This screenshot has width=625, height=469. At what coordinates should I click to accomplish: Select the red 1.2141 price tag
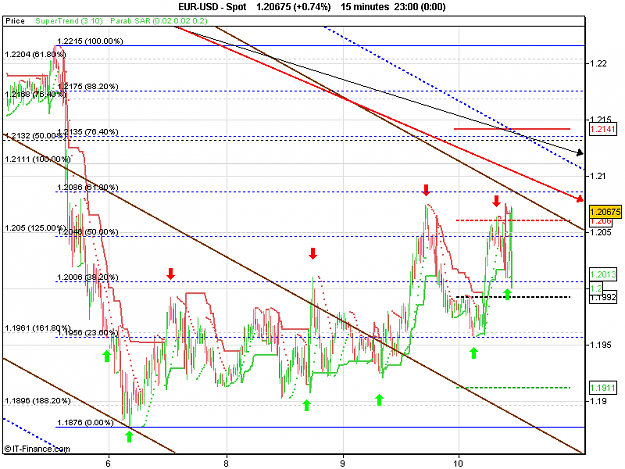tap(603, 129)
